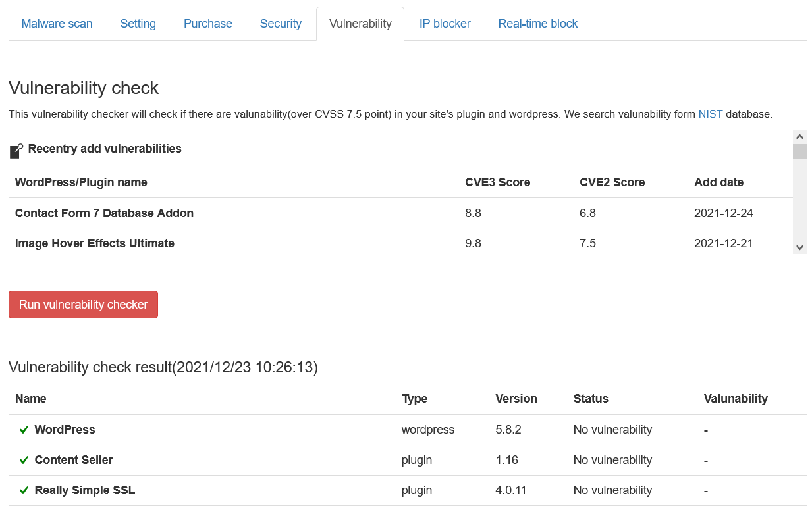Viewport: 812px width, 506px height.
Task: Click Content Seller's plugin type cell
Action: 417,460
